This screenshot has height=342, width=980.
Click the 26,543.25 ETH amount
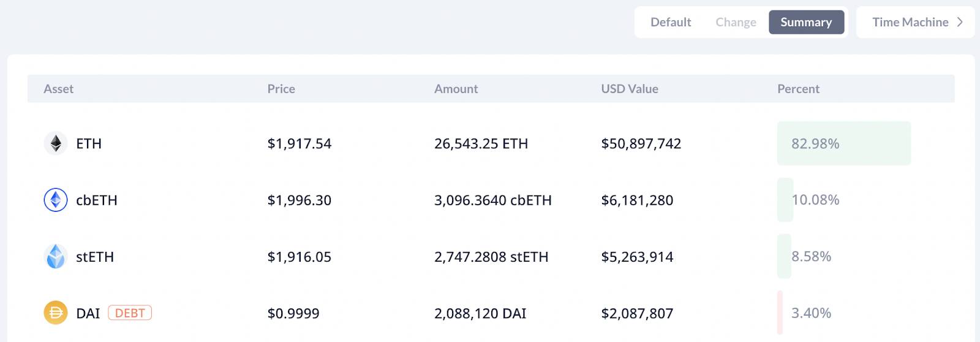pos(481,143)
